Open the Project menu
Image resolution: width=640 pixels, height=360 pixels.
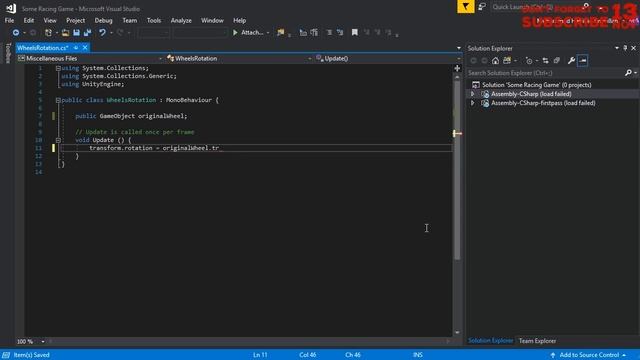coord(76,20)
